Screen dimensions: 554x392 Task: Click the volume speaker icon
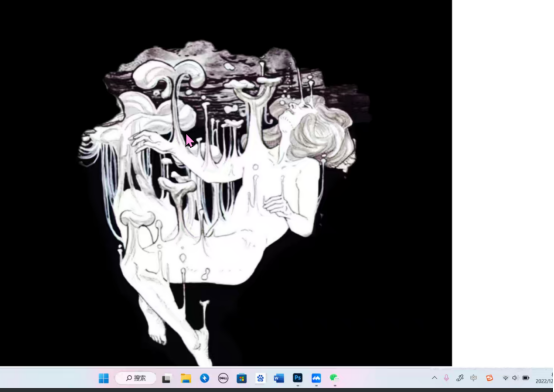point(515,378)
